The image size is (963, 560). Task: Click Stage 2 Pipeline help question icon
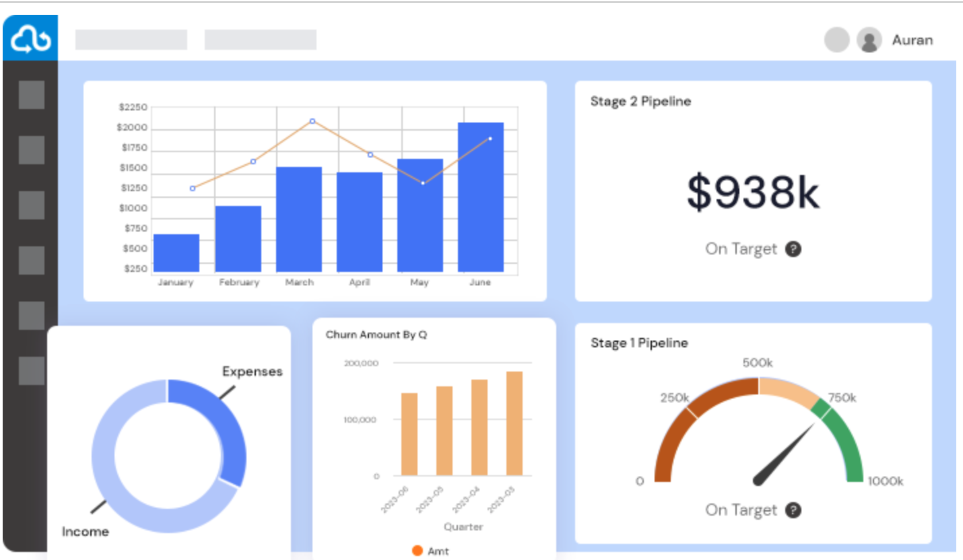[794, 249]
